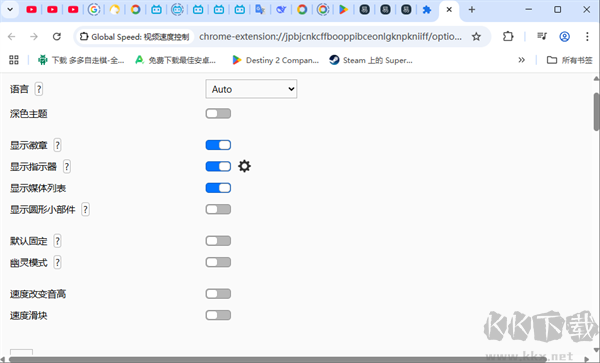Image resolution: width=600 pixels, height=363 pixels.
Task: Switch to the first YouTube tab
Action: coord(31,10)
